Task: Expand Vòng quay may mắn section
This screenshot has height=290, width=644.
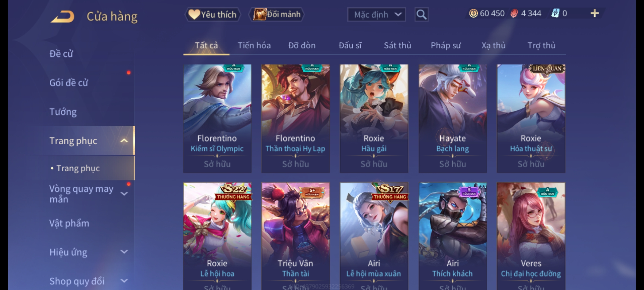Action: (124, 194)
